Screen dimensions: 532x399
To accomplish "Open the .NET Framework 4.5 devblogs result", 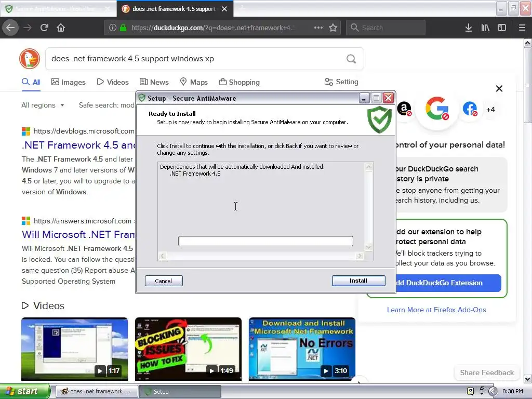I will tap(78, 145).
